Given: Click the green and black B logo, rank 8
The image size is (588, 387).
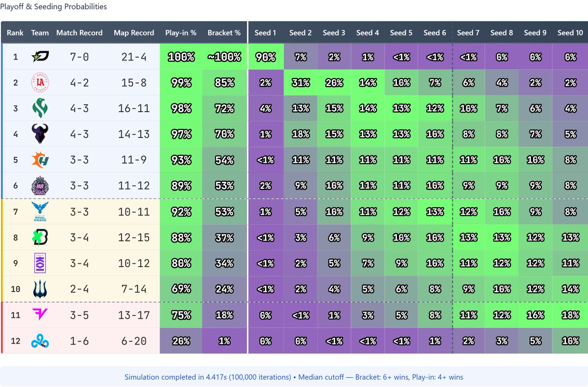Looking at the screenshot, I should 40,237.
